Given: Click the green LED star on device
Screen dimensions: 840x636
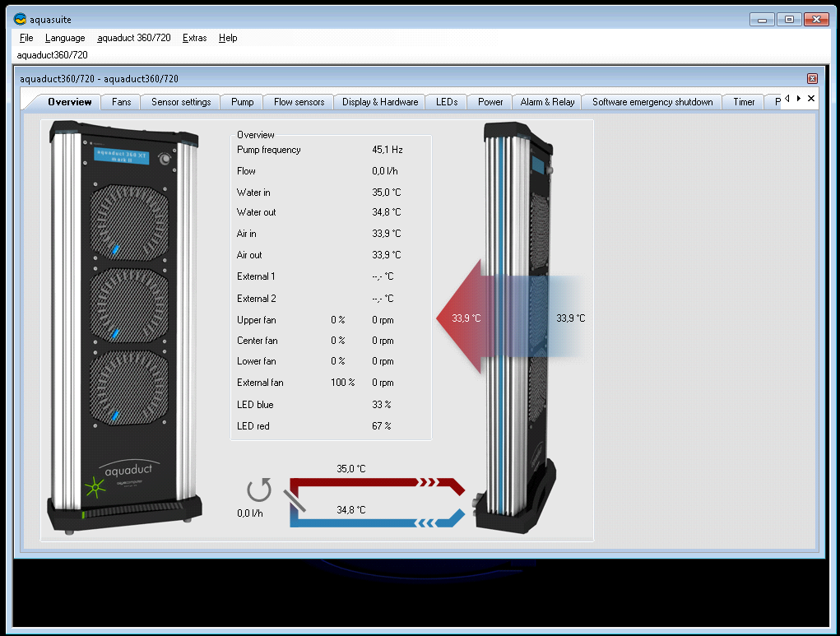Looking at the screenshot, I should [95, 487].
